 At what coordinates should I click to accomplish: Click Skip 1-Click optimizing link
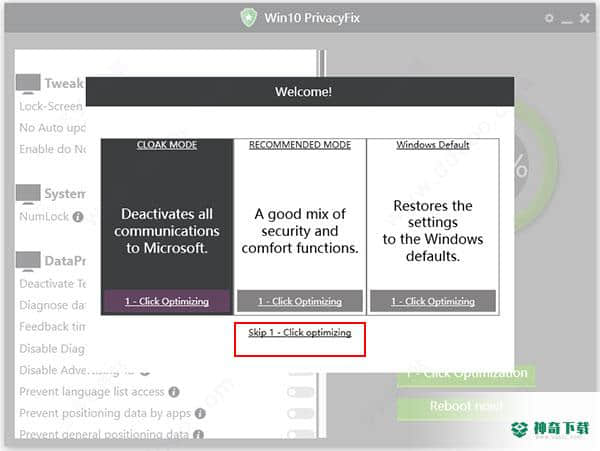(x=300, y=333)
